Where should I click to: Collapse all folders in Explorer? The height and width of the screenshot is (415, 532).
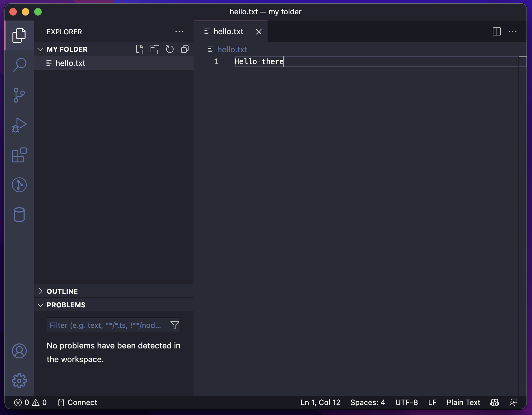tap(185, 49)
